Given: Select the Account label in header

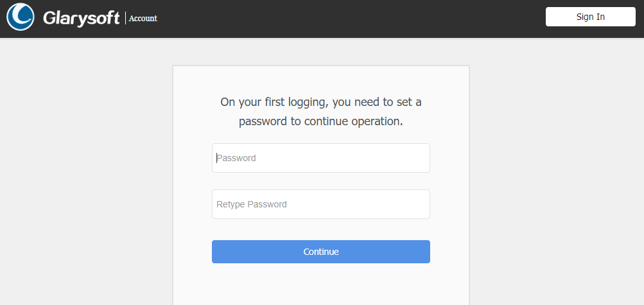Looking at the screenshot, I should tap(143, 18).
